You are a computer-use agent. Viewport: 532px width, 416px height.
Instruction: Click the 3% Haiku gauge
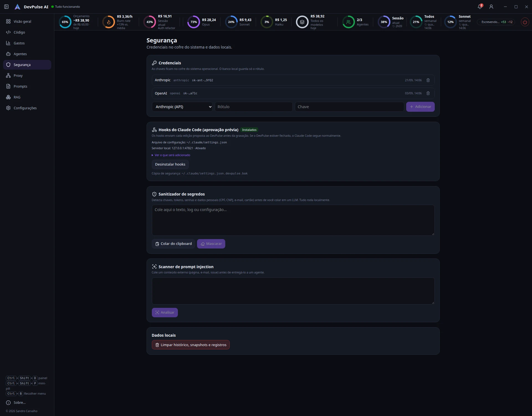tap(267, 22)
